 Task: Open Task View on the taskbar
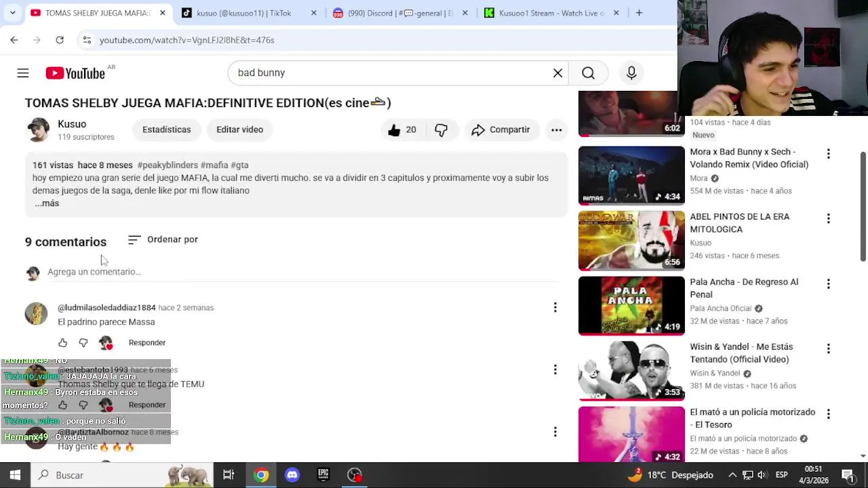(229, 475)
